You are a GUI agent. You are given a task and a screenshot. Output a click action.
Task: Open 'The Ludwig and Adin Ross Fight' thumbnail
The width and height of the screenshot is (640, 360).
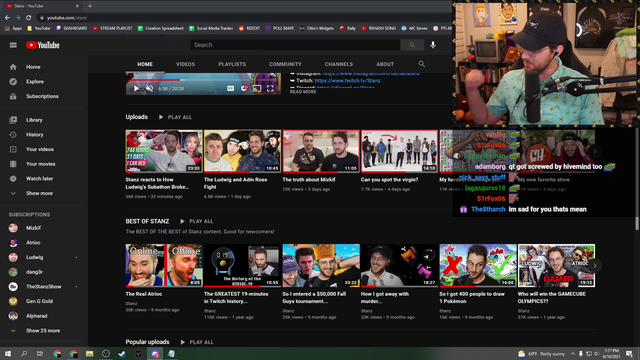pyautogui.click(x=242, y=151)
